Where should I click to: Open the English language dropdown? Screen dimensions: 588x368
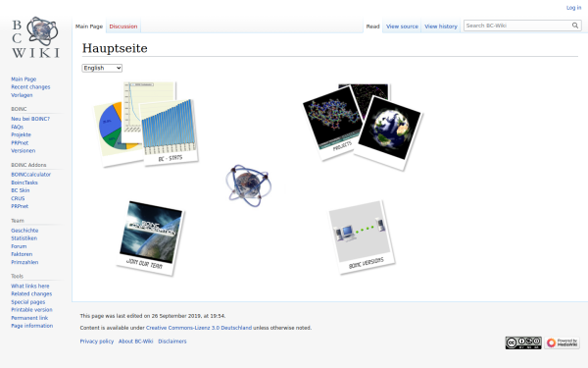point(102,68)
